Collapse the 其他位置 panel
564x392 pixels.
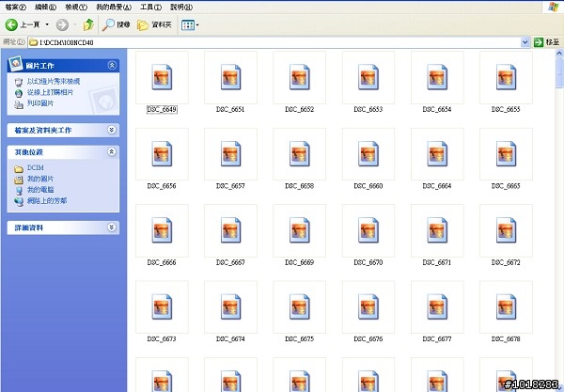(x=112, y=151)
